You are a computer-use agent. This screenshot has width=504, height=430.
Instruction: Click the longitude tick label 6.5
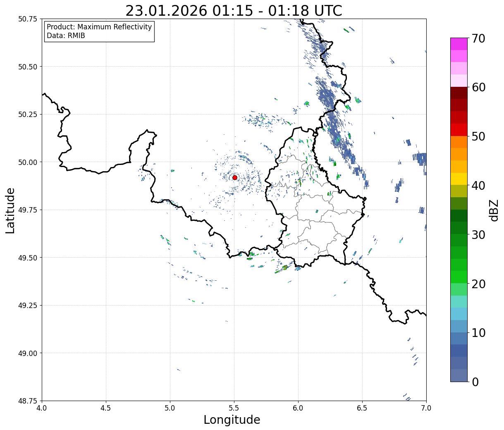coord(362,408)
